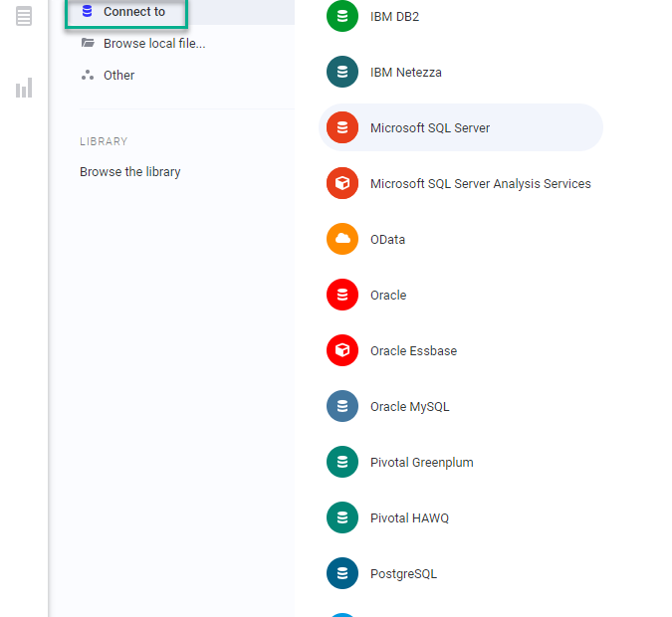
Task: Click the green IBM DB2 database icon
Action: tap(342, 16)
